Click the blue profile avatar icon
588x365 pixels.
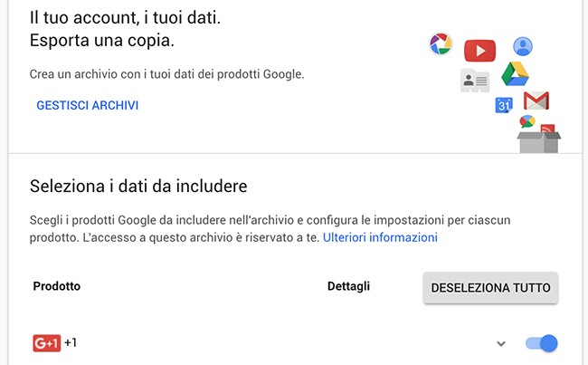tap(522, 46)
